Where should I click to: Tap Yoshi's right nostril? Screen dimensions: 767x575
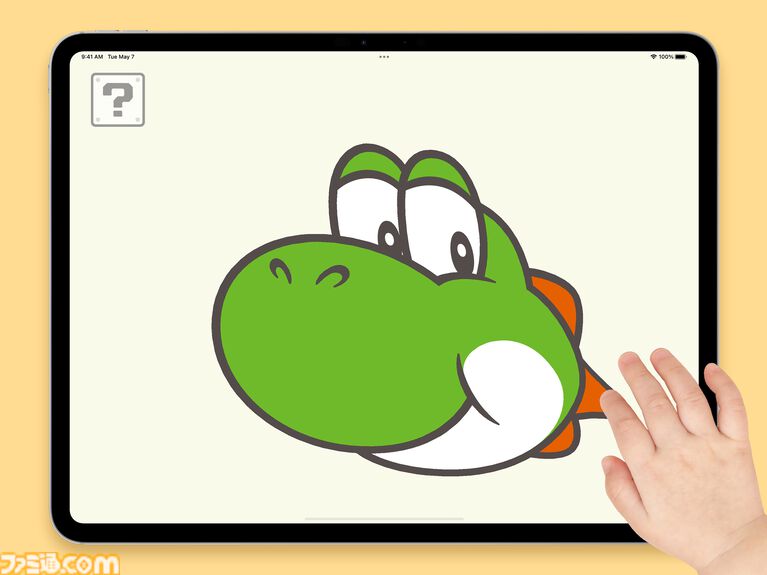[x=332, y=274]
